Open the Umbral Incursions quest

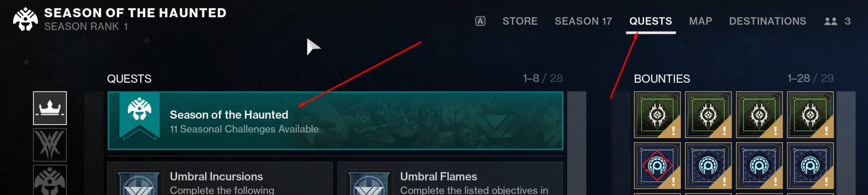220,179
